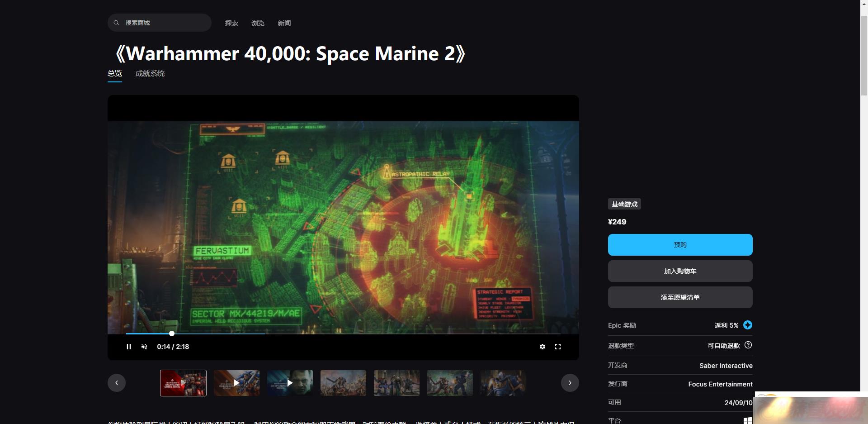Unmute the trailer audio

tap(144, 347)
